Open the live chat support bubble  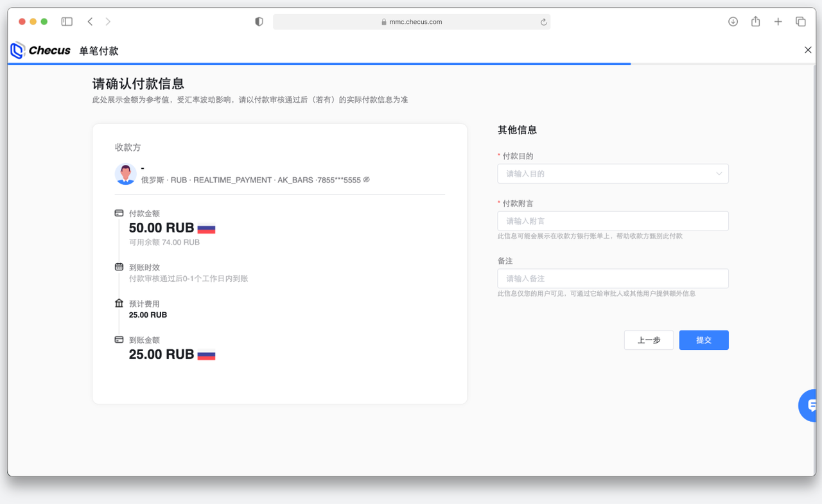pos(809,406)
